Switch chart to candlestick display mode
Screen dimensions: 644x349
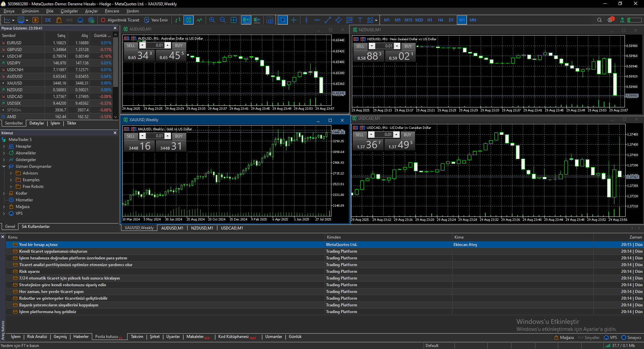[188, 20]
